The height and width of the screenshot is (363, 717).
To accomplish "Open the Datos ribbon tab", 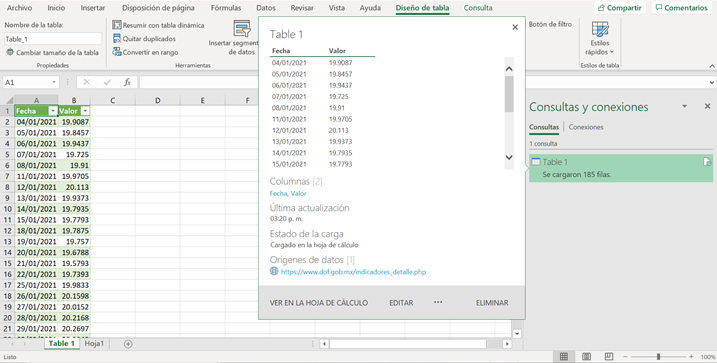I will (x=266, y=8).
